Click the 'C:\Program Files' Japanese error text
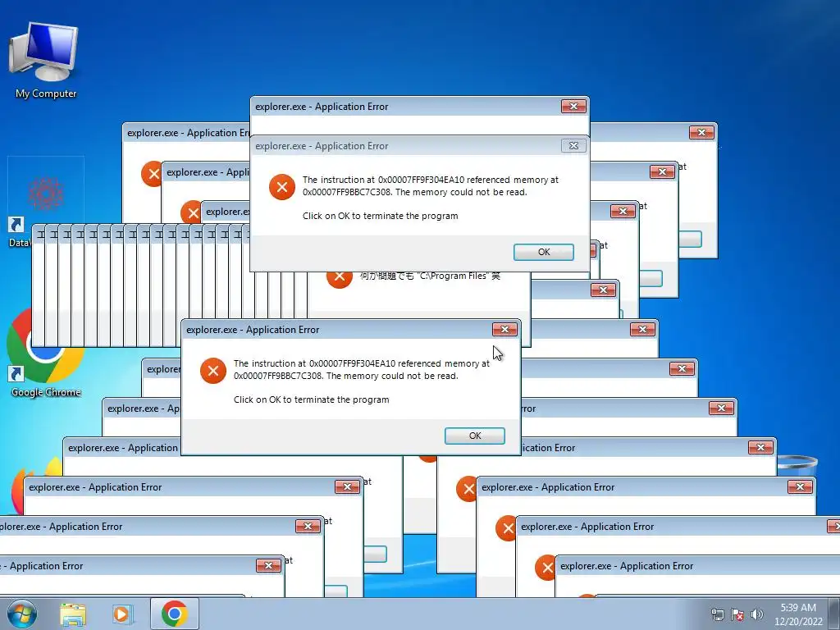The image size is (840, 630). (x=430, y=276)
